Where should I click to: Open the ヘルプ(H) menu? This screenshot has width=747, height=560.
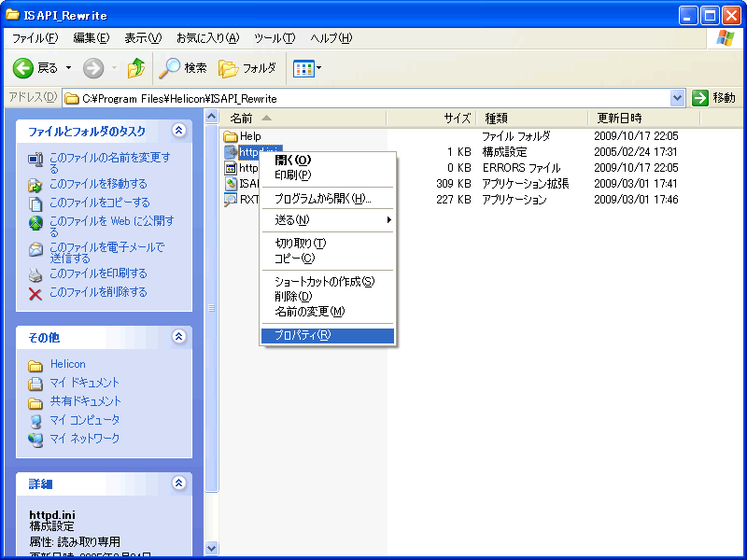[x=331, y=38]
